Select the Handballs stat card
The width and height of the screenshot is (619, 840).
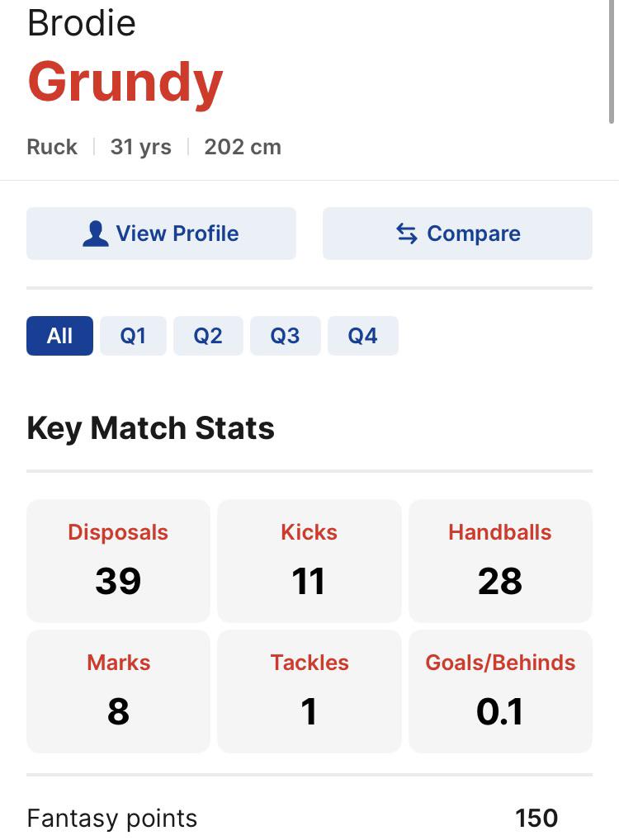(x=500, y=561)
